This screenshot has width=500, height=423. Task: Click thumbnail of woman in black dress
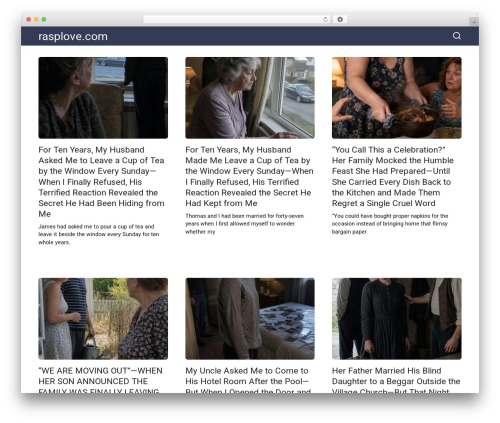tap(397, 319)
